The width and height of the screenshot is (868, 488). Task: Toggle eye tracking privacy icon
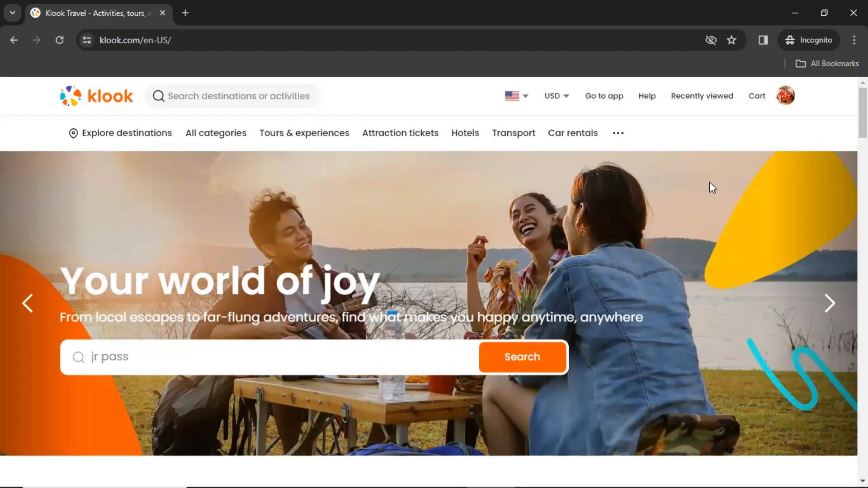click(711, 40)
